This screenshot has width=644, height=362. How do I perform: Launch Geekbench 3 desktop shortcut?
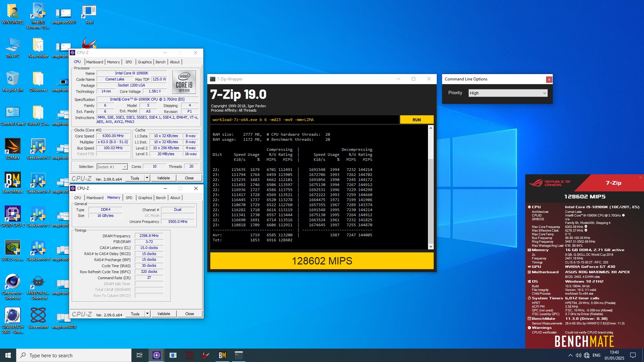click(x=38, y=149)
